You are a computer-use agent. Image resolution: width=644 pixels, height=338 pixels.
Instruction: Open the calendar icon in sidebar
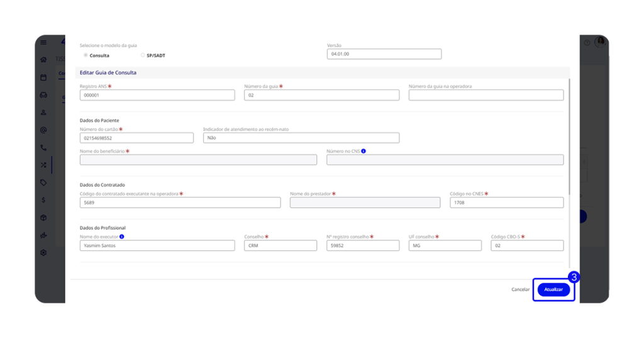tap(43, 77)
